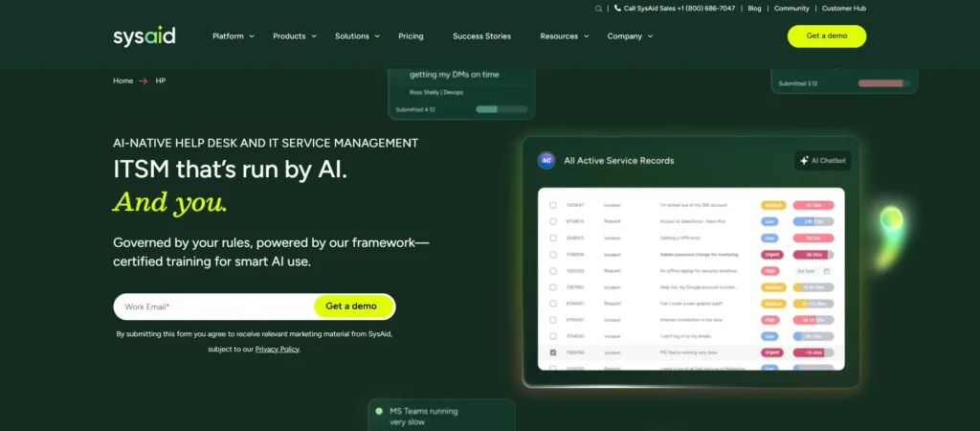Image resolution: width=980 pixels, height=431 pixels.
Task: Open the Privacy Policy link
Action: coord(277,349)
